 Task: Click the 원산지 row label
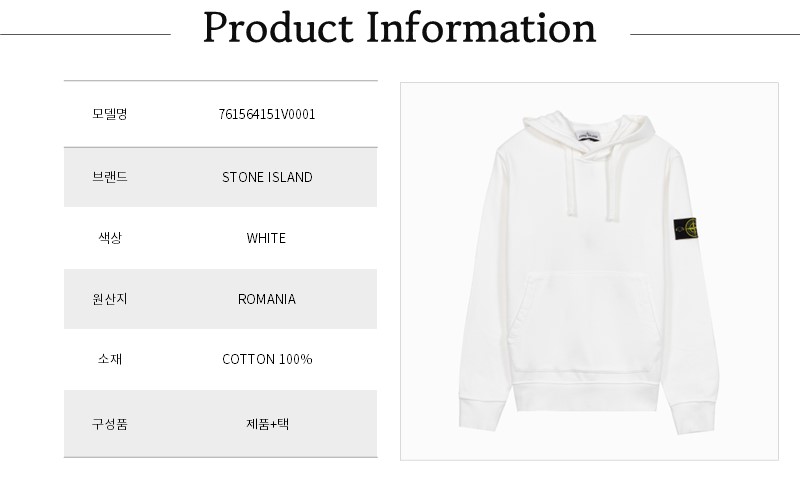[109, 299]
